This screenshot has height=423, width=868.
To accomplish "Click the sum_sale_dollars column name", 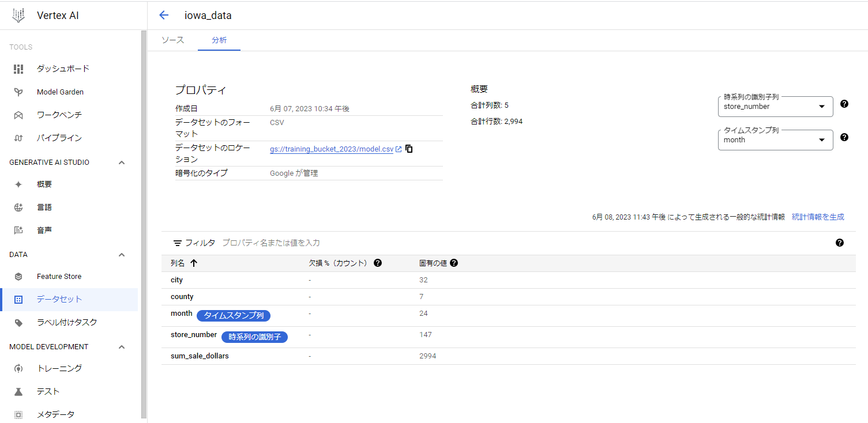I will (200, 356).
